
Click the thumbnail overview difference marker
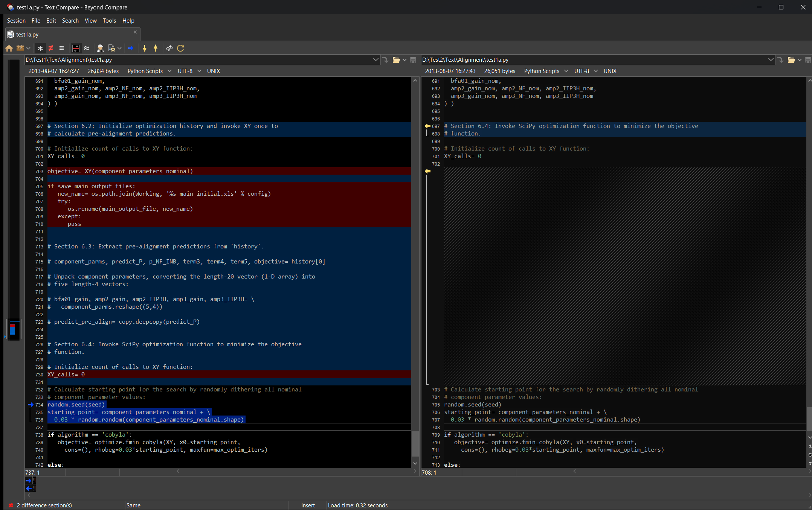12,329
